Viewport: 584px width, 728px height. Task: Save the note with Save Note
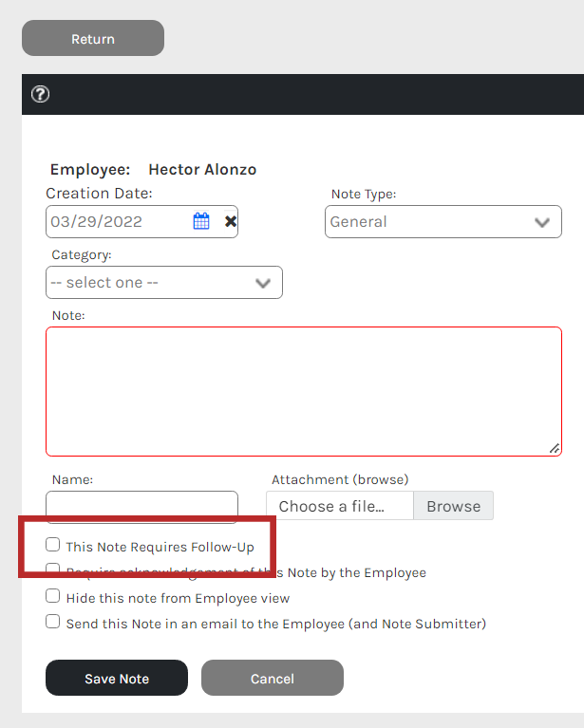click(117, 678)
